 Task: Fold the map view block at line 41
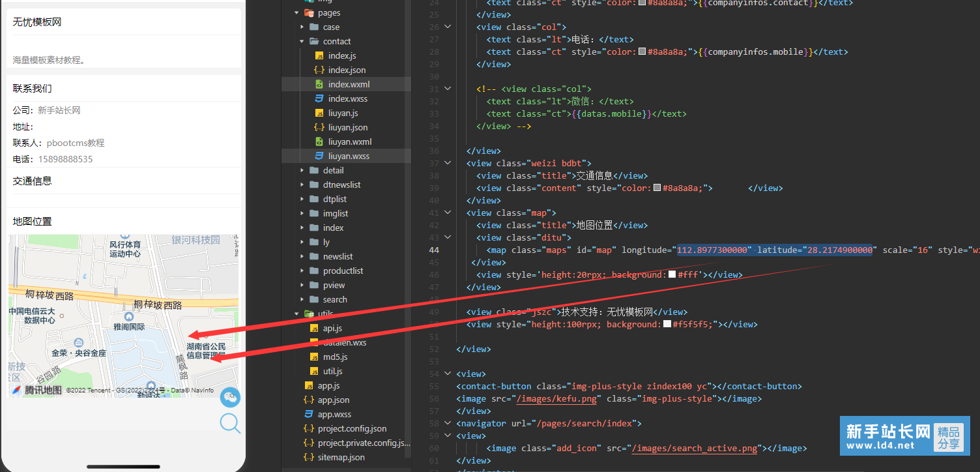coord(448,213)
